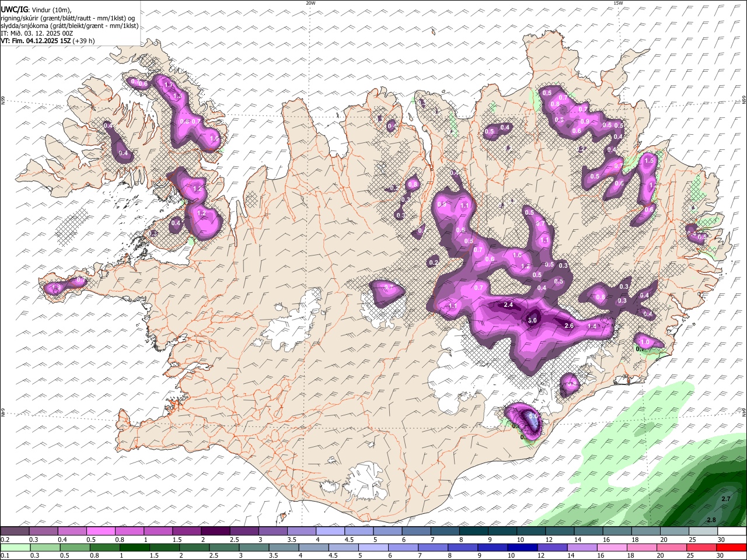Click the '1.4' value right of 2.6
747x560 pixels.
point(592,326)
